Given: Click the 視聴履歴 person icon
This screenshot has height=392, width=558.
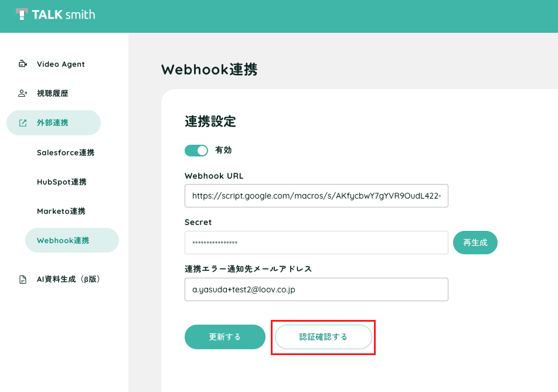Looking at the screenshot, I should point(23,93).
